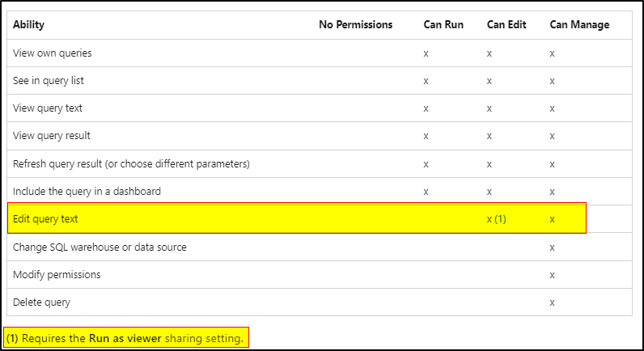Click the View query result row label
Image resolution: width=644 pixels, height=351 pixels.
click(x=51, y=136)
